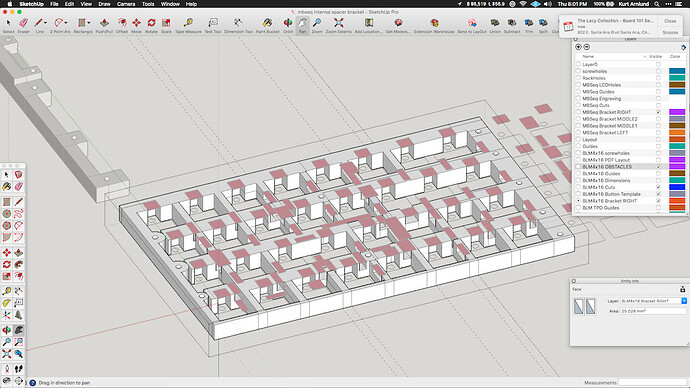Open Get Models in toolbar
This screenshot has width=690, height=388.
398,26
